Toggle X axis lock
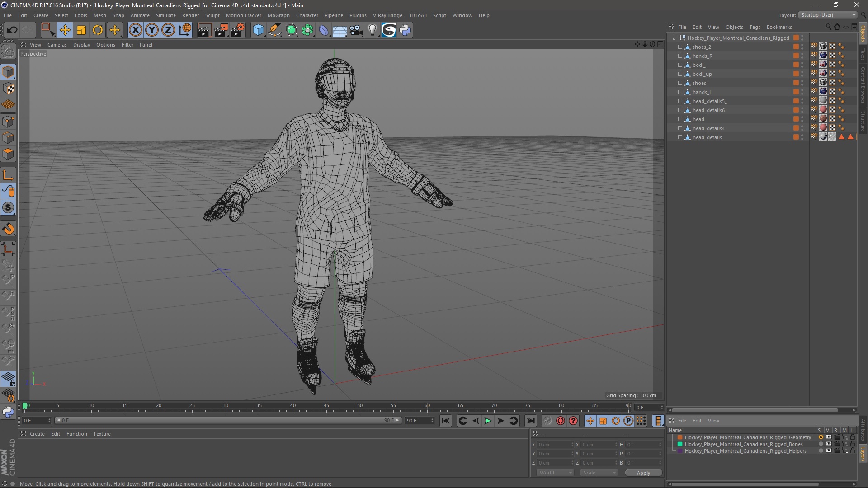 [135, 30]
